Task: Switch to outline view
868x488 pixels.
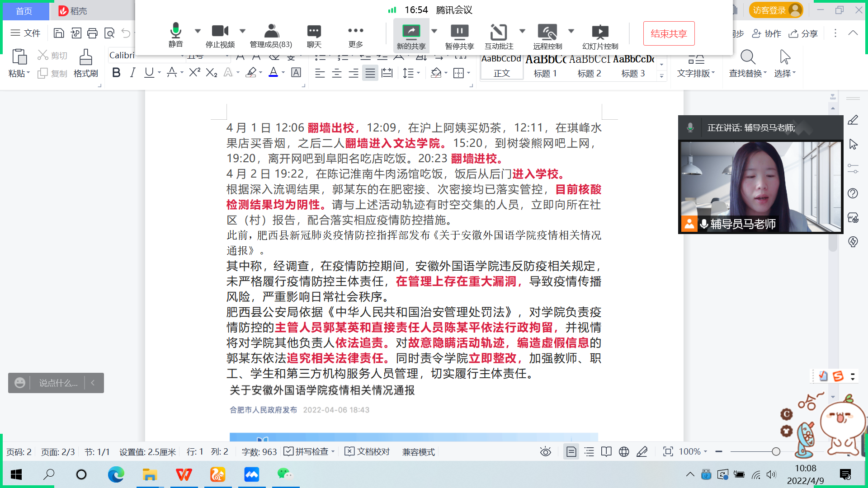Action: pos(589,451)
